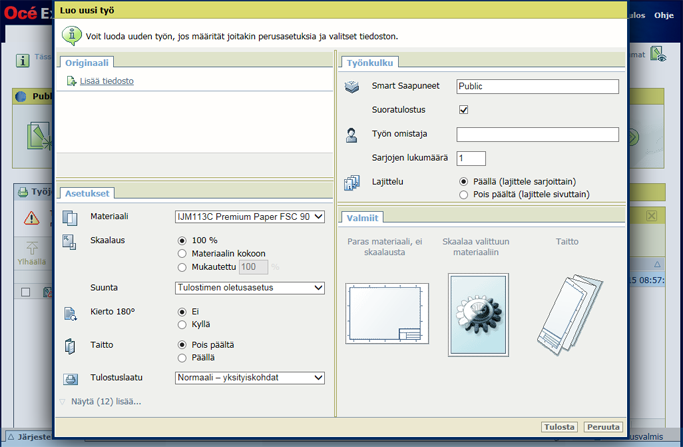Click the Materiaali media icon
Screen dimensions: 683x447
tap(70, 218)
